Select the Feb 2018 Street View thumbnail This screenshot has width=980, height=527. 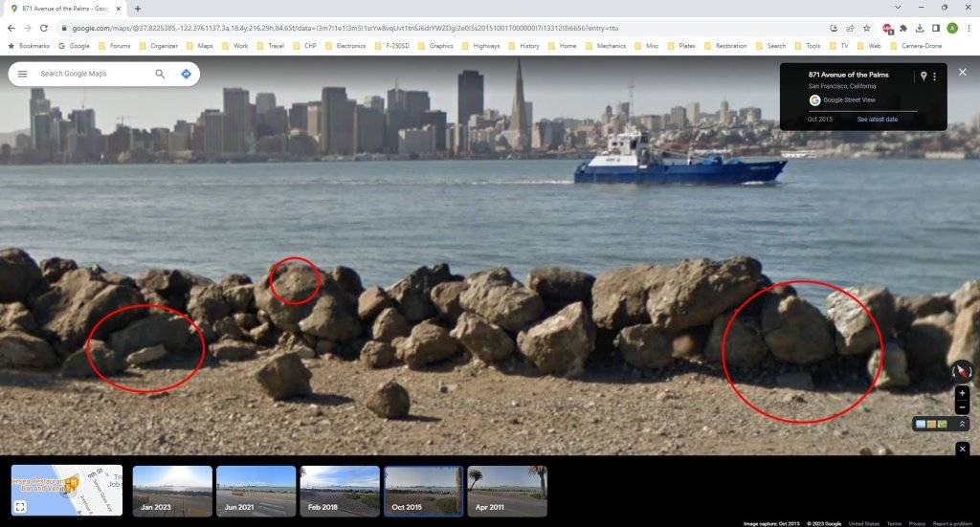[x=340, y=490]
